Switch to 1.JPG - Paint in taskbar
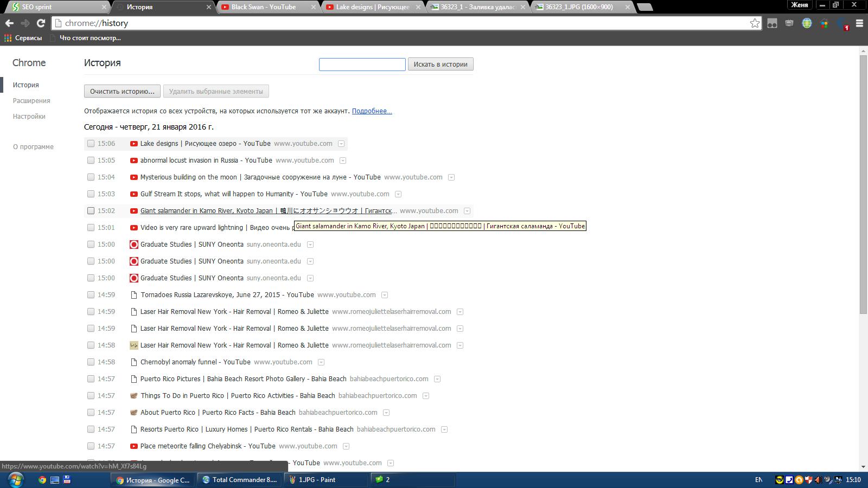Screen dimensions: 868x488 click(x=326, y=480)
